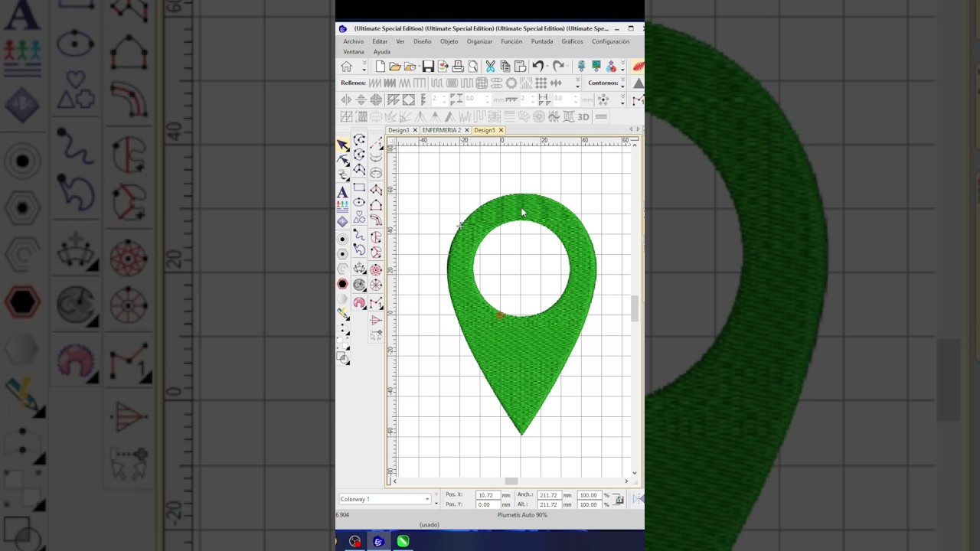Create a new design with the blank page icon
This screenshot has width=980, height=551.
[x=380, y=67]
